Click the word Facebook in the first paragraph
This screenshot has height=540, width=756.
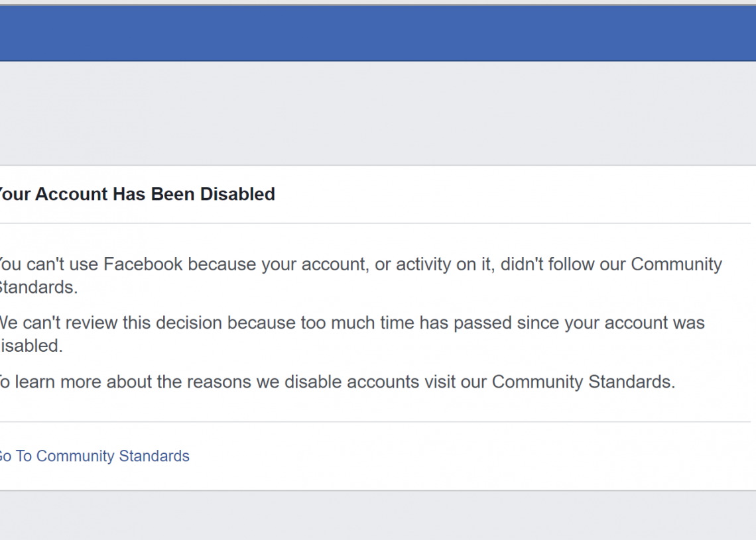click(x=143, y=264)
